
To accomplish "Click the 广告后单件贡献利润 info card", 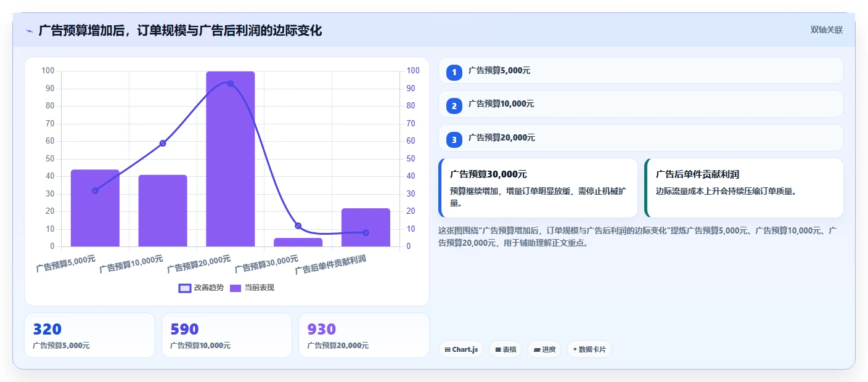I will pos(744,188).
